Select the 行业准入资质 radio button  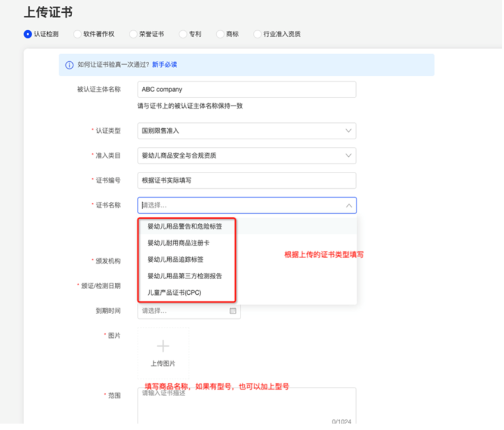pos(258,34)
